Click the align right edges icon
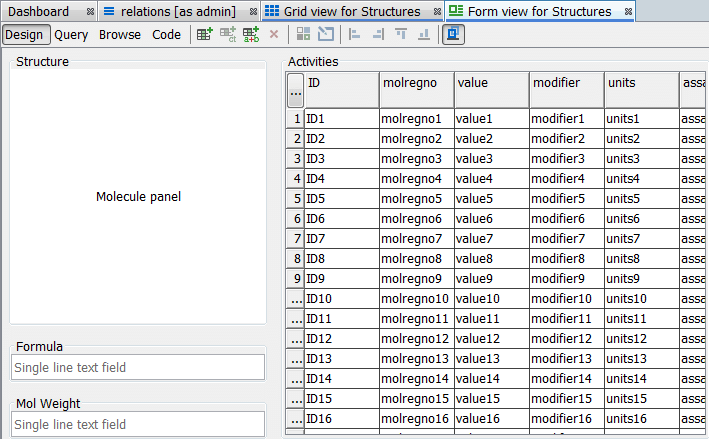Screen dimensions: 709x439 [x=377, y=34]
